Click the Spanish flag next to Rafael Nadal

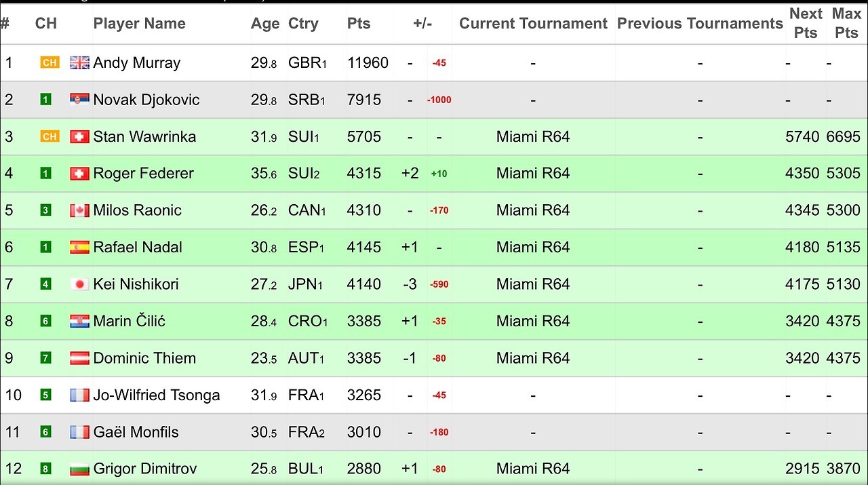click(79, 248)
